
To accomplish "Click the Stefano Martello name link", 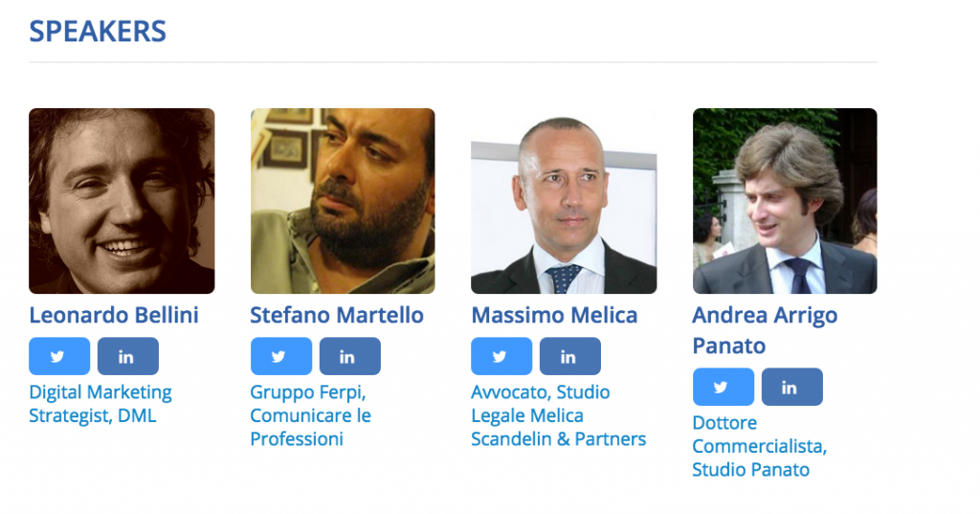I will [x=337, y=315].
